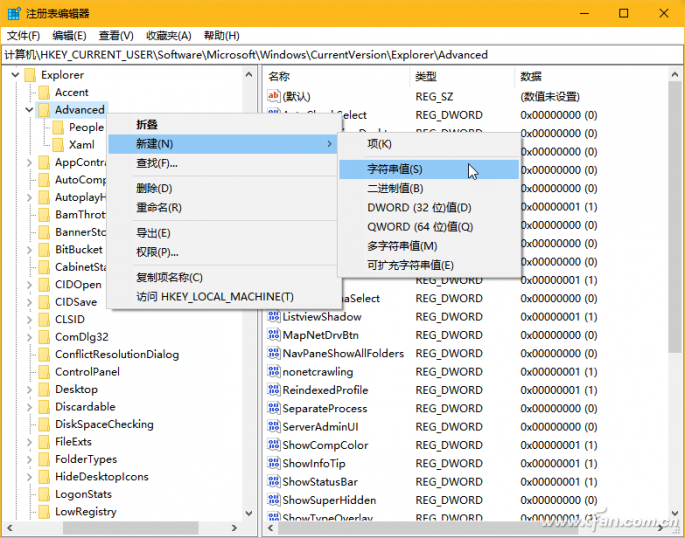Click the ListviewShadow DWORD value icon
Viewport: 685px width, 538px height.
click(274, 317)
